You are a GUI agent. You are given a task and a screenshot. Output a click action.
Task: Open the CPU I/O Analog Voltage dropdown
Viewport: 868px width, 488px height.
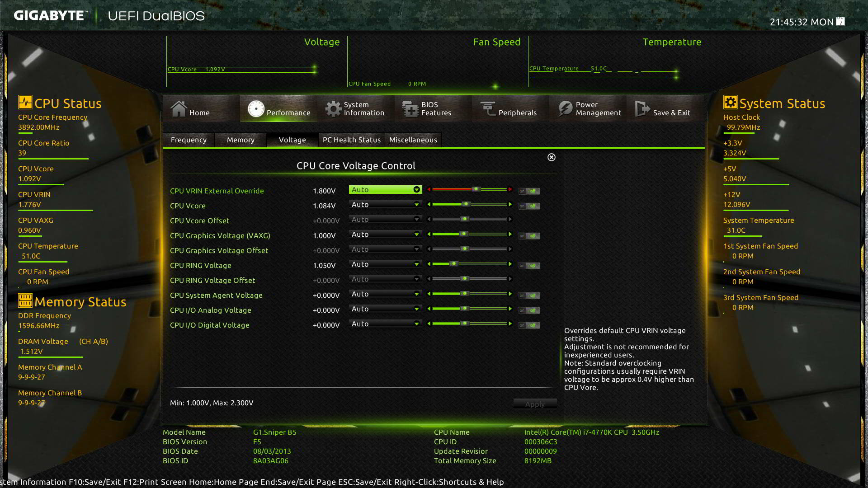(x=385, y=309)
